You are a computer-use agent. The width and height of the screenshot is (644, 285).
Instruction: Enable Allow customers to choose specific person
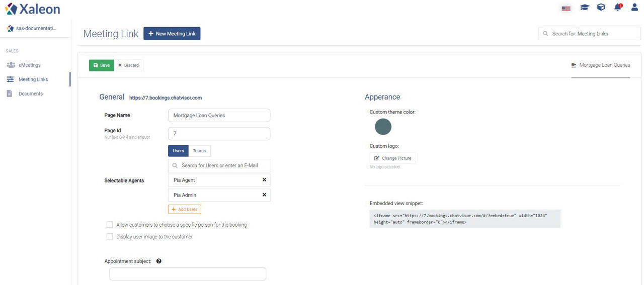click(x=110, y=225)
